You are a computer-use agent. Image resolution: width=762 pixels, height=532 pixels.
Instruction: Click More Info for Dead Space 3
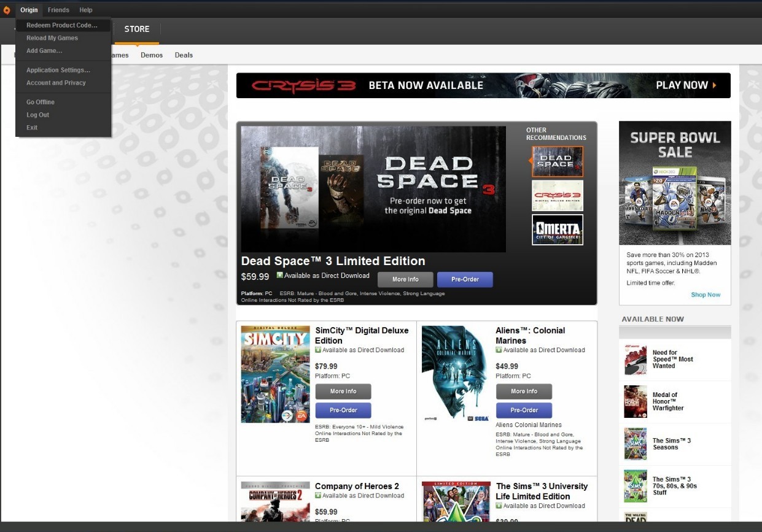pos(405,279)
